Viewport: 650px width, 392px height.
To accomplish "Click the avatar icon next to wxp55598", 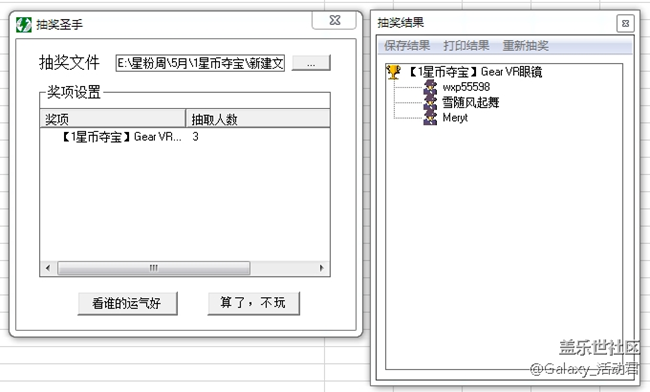I will coord(430,87).
